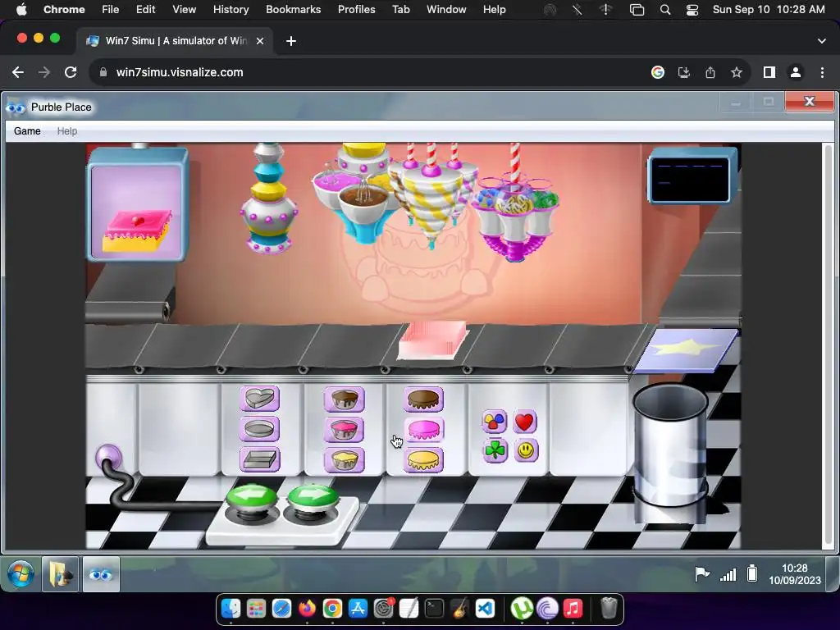Select the round cake pan button
The height and width of the screenshot is (630, 840).
pos(260,429)
